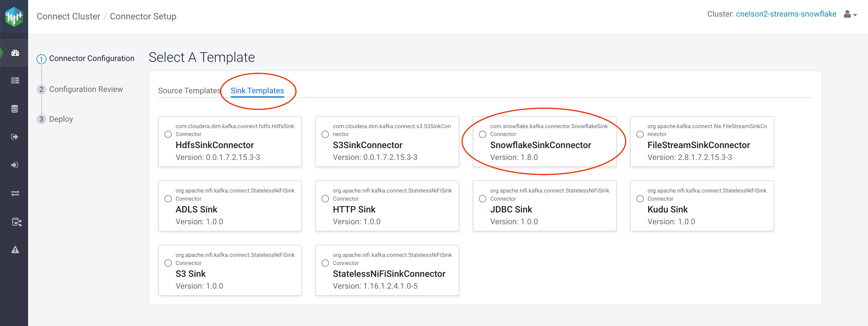
Task: Open the user account menu
Action: tap(850, 14)
